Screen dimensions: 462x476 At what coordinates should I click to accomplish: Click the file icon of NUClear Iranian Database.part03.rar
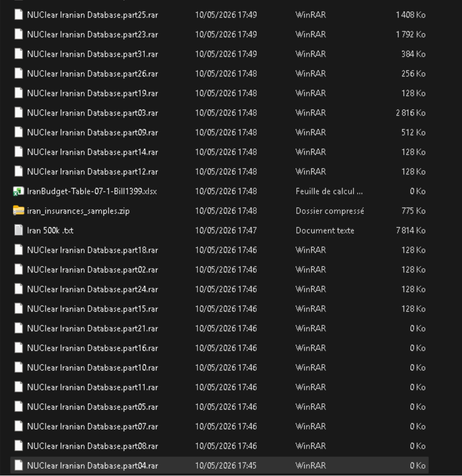(19, 113)
